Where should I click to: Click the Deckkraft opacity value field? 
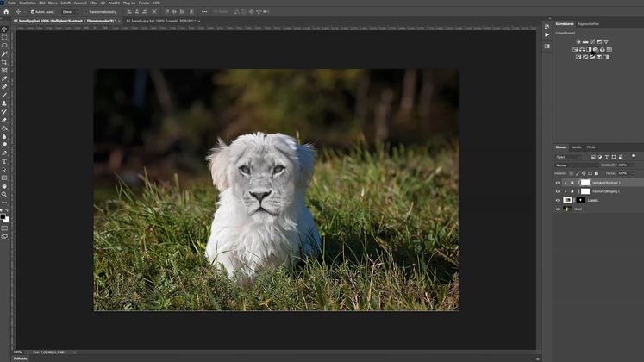(x=623, y=165)
